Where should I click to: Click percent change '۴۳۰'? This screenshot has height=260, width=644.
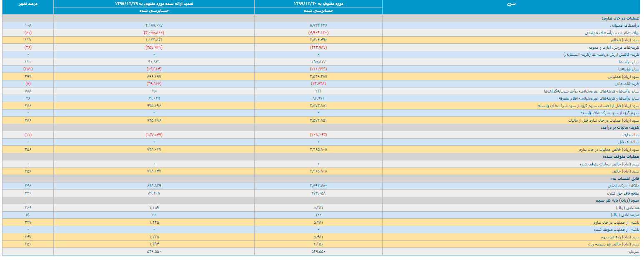coord(28,193)
